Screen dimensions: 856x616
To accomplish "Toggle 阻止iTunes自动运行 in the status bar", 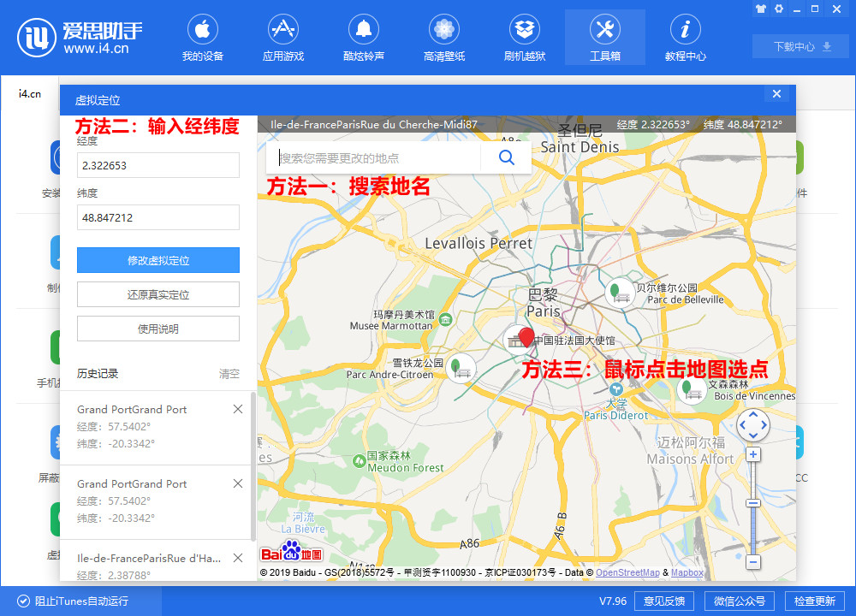I will click(x=22, y=601).
